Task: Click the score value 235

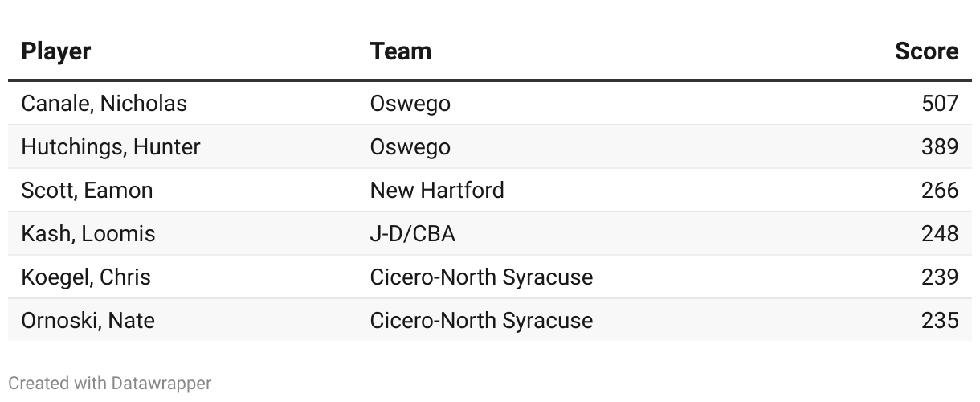Action: pyautogui.click(x=940, y=321)
